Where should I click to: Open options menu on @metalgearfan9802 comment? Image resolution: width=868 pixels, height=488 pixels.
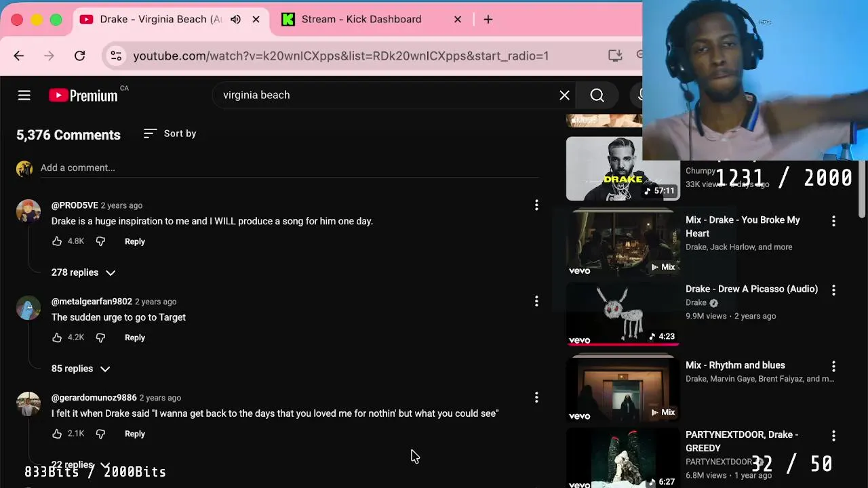tap(536, 301)
